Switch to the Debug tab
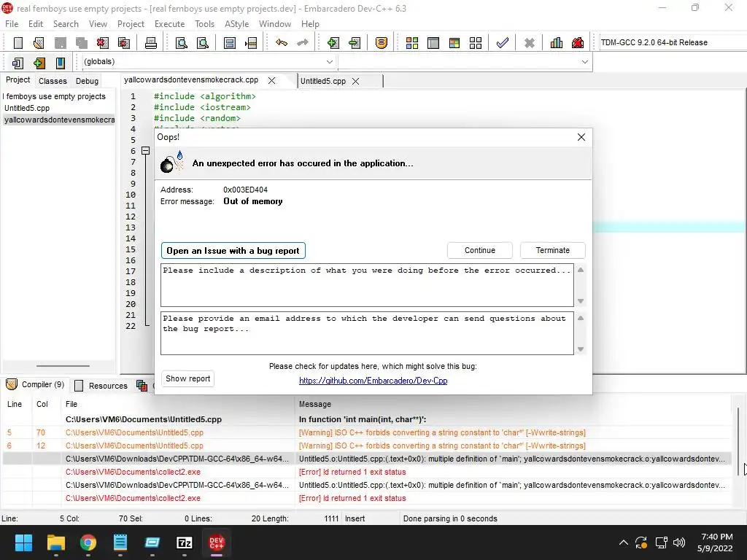The width and height of the screenshot is (747, 560). (88, 81)
